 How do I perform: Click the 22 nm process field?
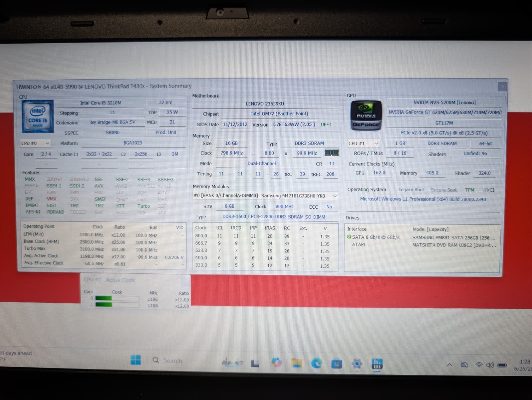(166, 102)
